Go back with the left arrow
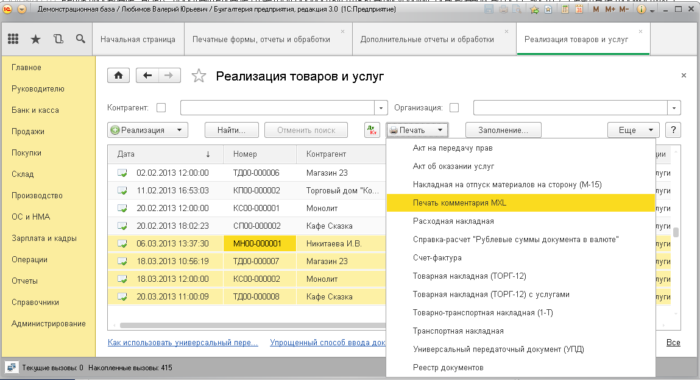Screen dimensions: 700x380 (147, 75)
